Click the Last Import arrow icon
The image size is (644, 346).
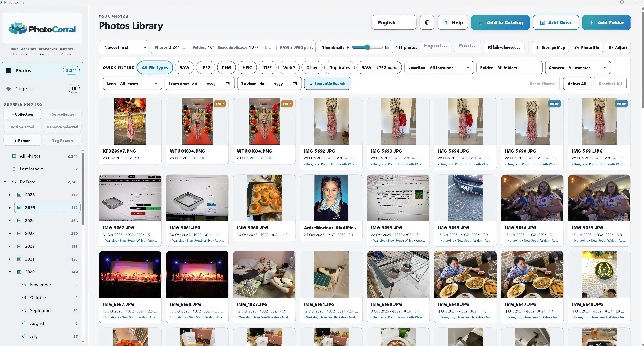click(14, 169)
